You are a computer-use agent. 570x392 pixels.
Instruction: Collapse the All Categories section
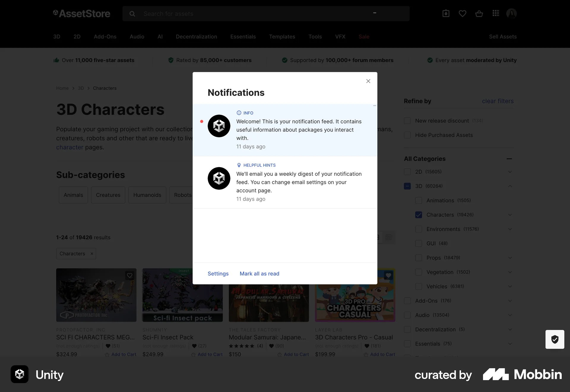pyautogui.click(x=509, y=159)
